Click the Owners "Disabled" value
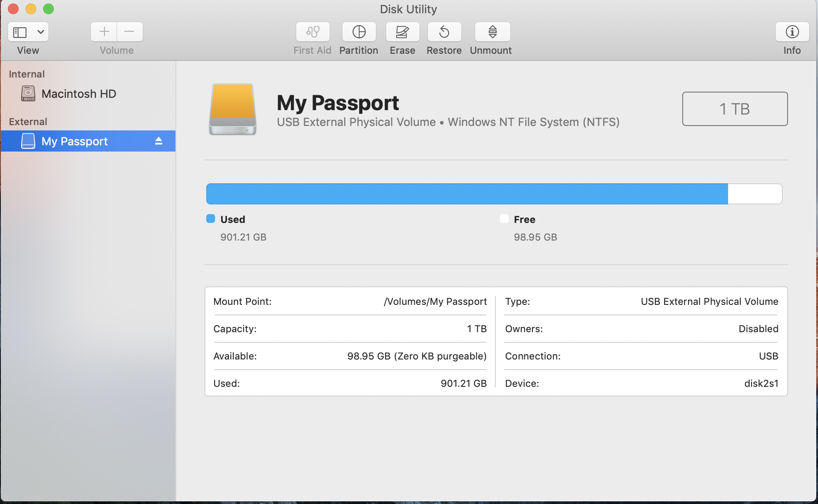The height and width of the screenshot is (504, 818). (759, 329)
